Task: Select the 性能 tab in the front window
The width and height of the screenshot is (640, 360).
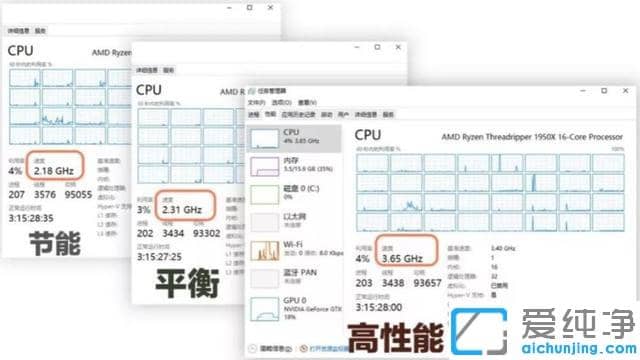Action: [x=270, y=115]
